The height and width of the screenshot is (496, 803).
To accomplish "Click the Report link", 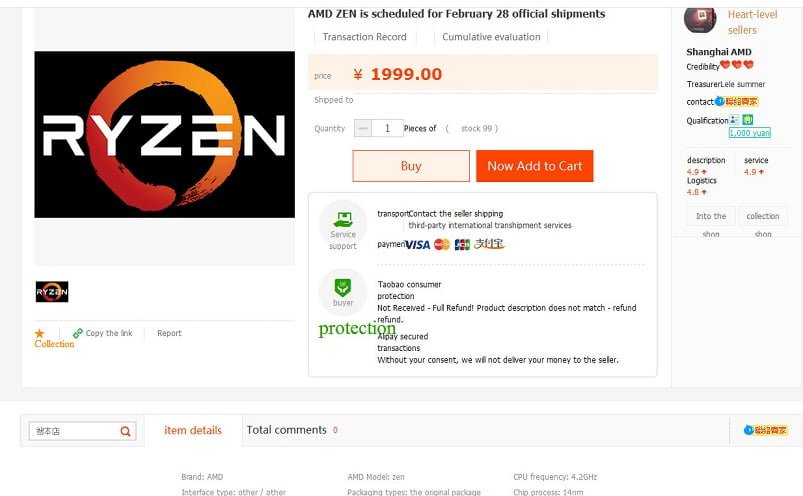I will click(x=169, y=333).
